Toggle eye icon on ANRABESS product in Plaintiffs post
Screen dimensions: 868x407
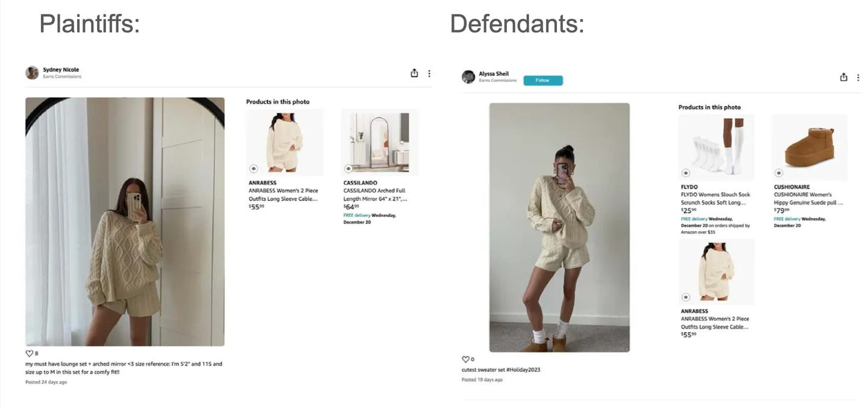253,169
